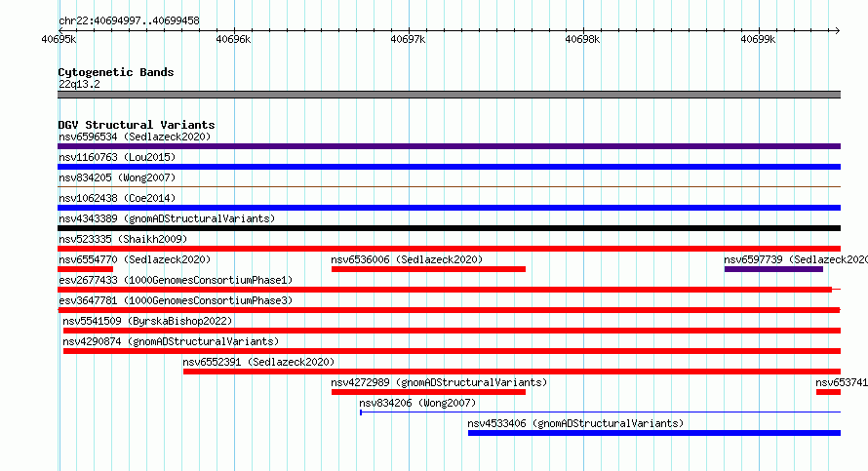Click the 40699k ruler tick label

tap(758, 39)
